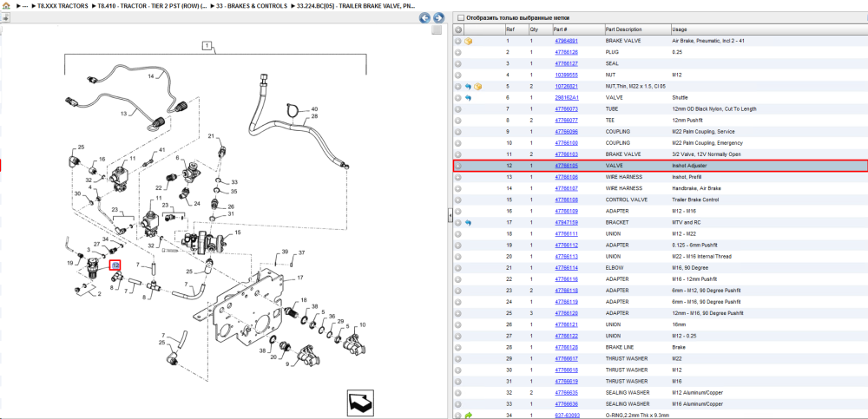Image resolution: width=868 pixels, height=419 pixels.
Task: Open the T8.410 - TRACTOR - TIER 2 PST breadcrumb
Action: pos(152,5)
